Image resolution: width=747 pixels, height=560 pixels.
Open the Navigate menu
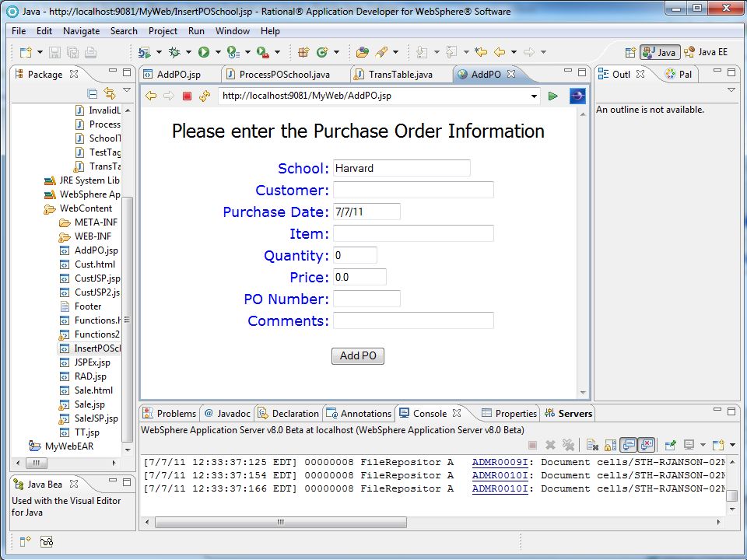82,31
